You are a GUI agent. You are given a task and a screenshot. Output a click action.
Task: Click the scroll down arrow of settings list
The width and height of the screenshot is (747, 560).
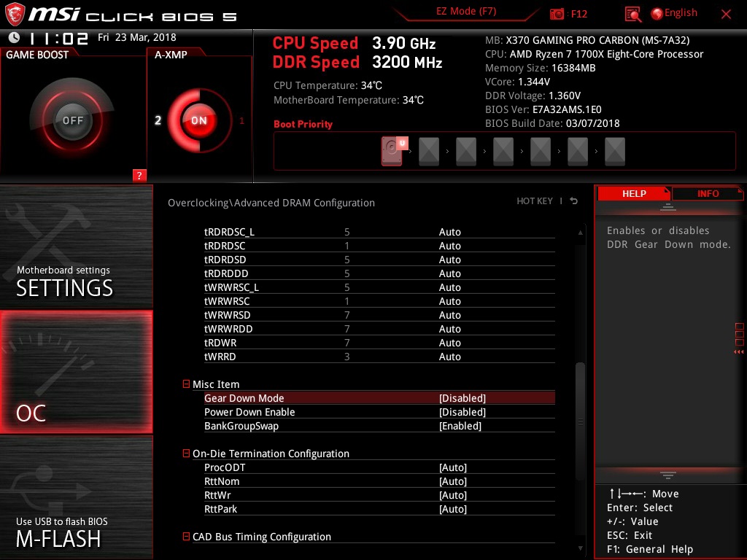pos(580,548)
